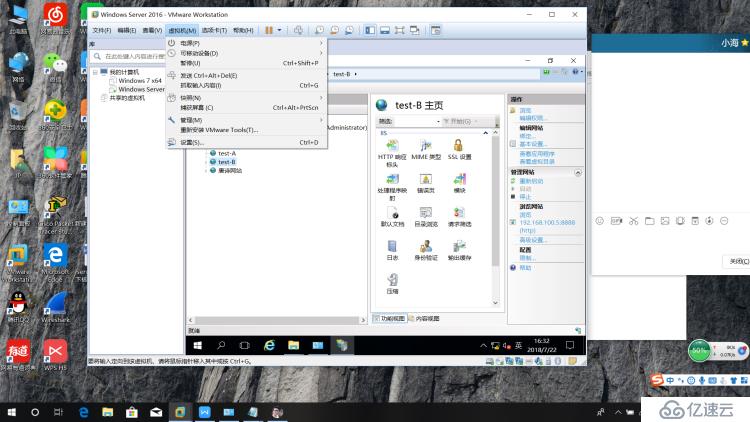Click the VMware pause toolbar button
Screen dimensions: 750x422
pyautogui.click(x=269, y=30)
